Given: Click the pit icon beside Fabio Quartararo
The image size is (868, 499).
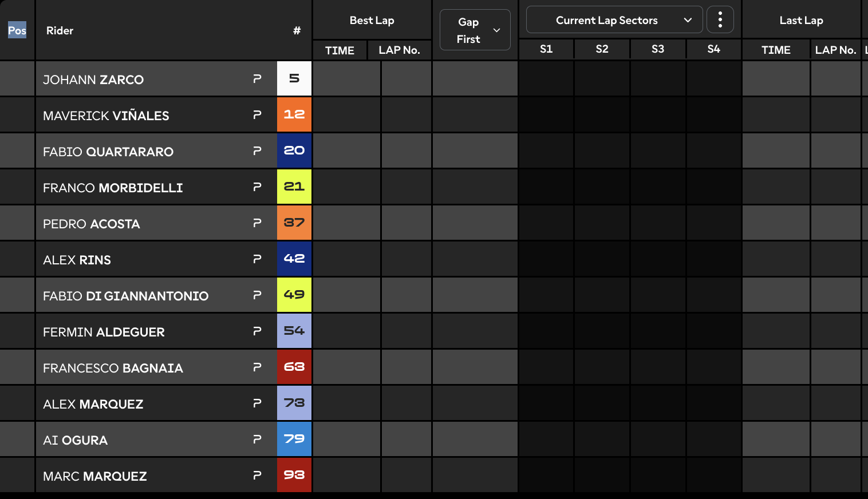Looking at the screenshot, I should click(257, 151).
